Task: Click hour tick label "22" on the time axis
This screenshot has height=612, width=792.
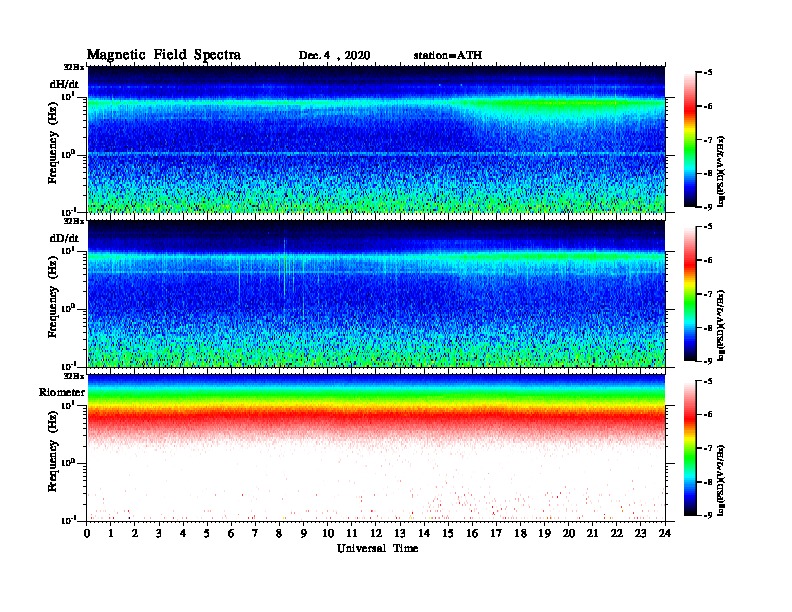Action: [617, 533]
